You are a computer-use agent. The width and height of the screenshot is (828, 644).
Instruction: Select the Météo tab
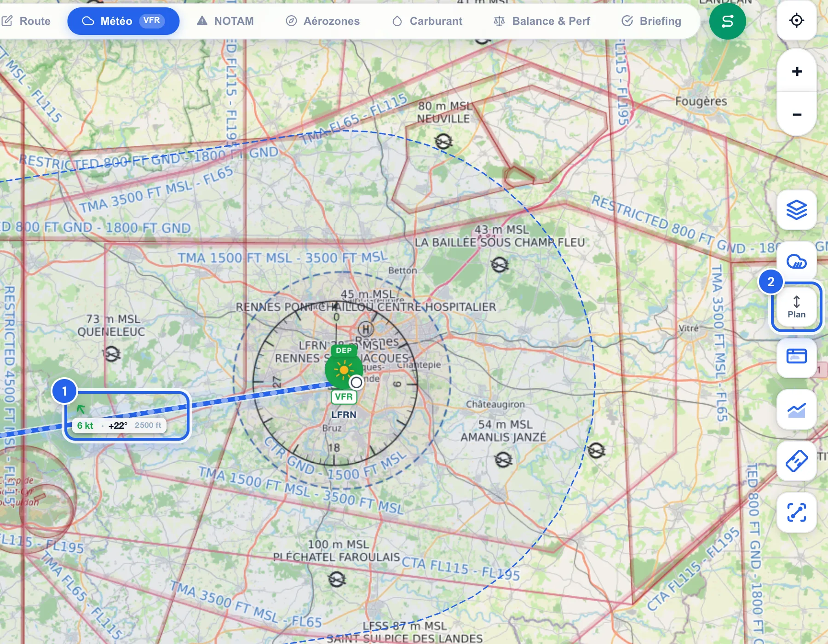point(123,21)
